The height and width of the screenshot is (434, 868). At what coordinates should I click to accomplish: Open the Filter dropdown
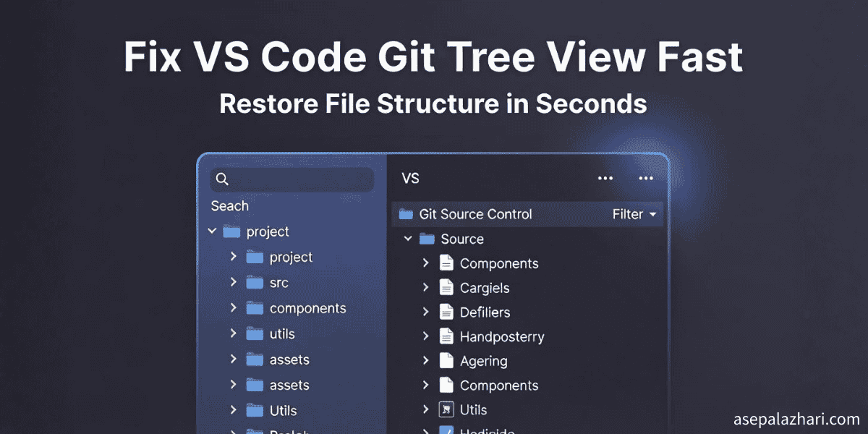[634, 214]
